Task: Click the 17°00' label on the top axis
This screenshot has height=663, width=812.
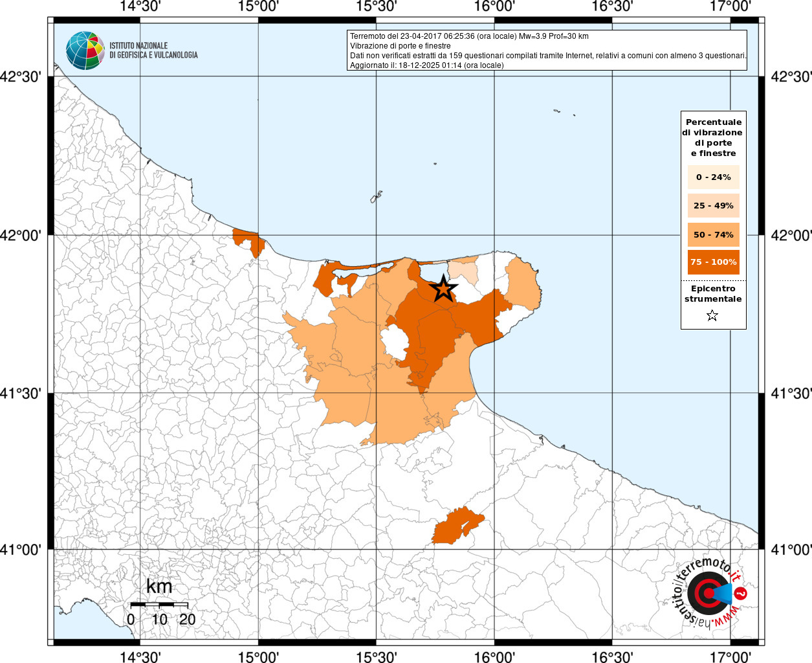Action: pyautogui.click(x=730, y=7)
